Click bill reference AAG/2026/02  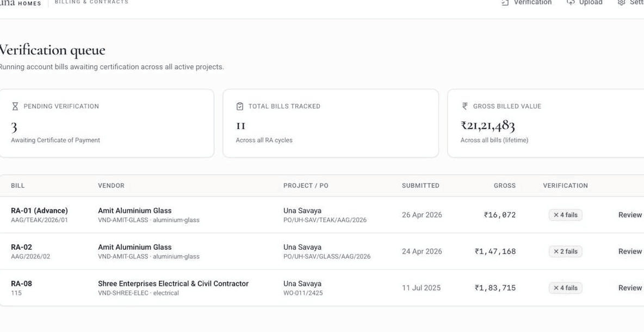pyautogui.click(x=30, y=257)
